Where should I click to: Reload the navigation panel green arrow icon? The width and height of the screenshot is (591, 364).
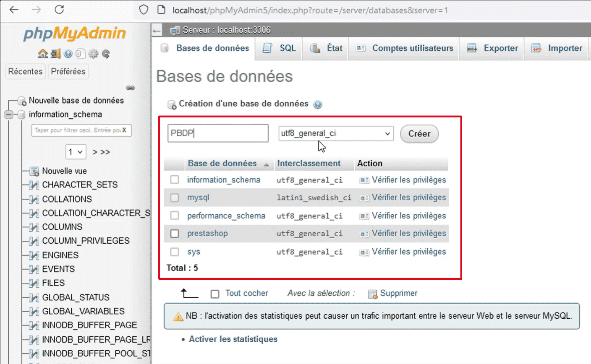pos(106,54)
